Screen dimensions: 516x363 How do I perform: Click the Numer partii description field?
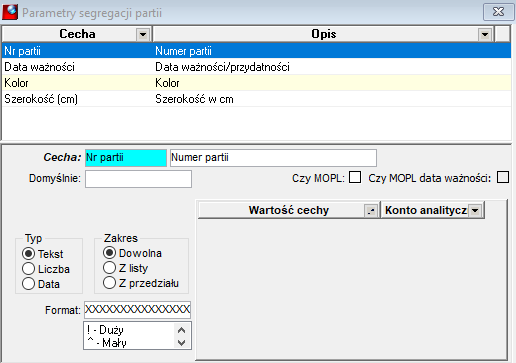[273, 158]
